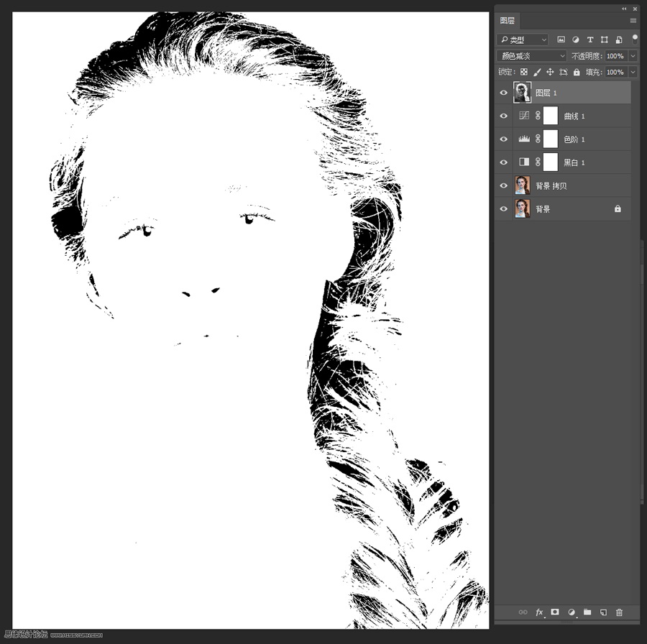
Task: Hide the 背景 layer
Action: (x=503, y=208)
